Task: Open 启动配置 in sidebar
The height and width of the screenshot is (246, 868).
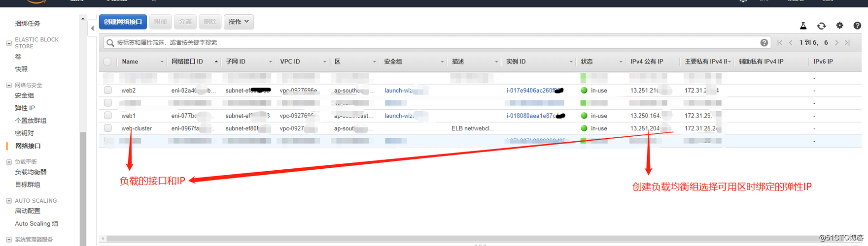Action: coord(28,211)
